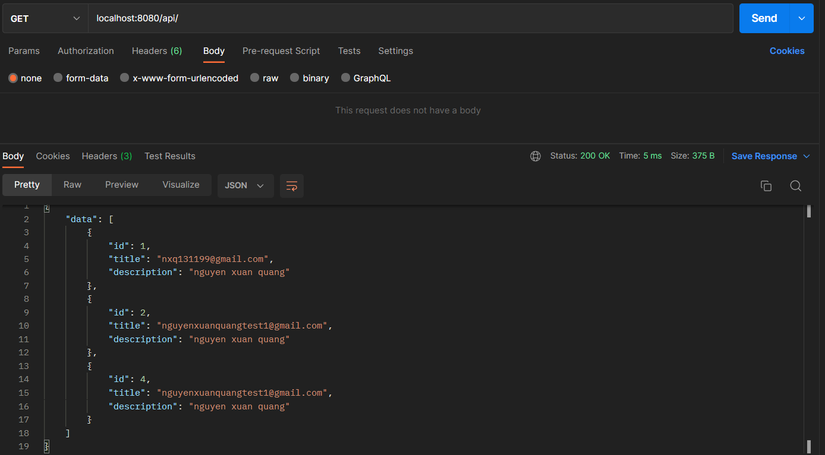Click the globe network icon
Screen dimensions: 825x455
click(536, 156)
